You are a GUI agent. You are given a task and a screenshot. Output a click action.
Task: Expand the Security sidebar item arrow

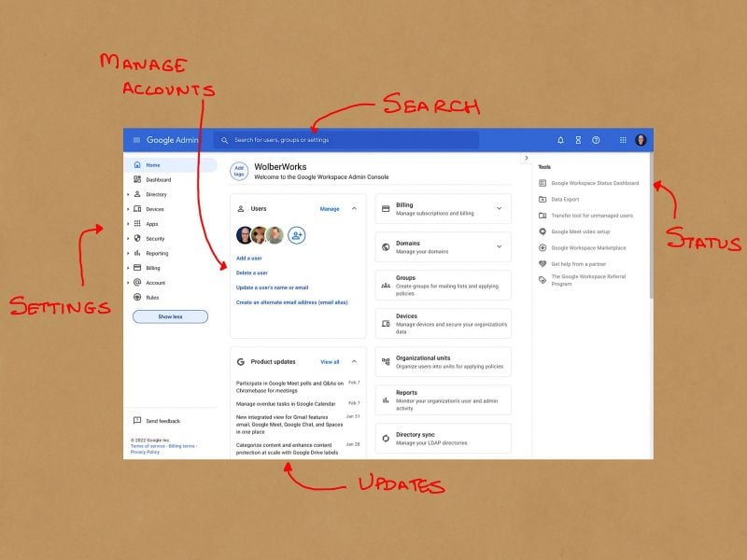pyautogui.click(x=128, y=239)
